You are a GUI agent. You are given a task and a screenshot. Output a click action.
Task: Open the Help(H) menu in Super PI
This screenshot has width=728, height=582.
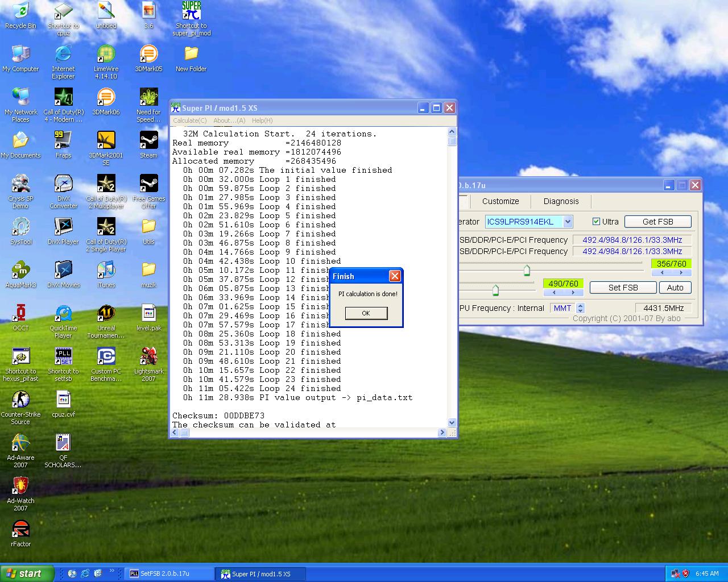pyautogui.click(x=262, y=120)
